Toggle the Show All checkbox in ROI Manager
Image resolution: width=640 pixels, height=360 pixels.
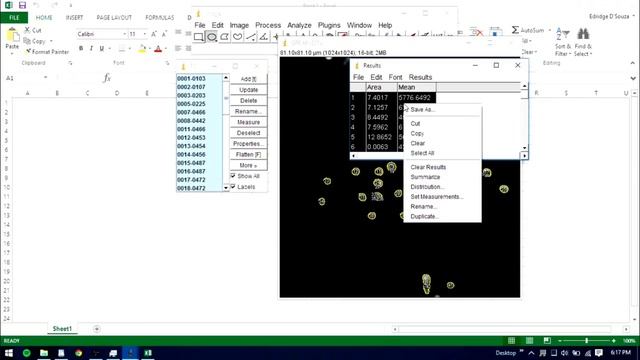pos(233,176)
